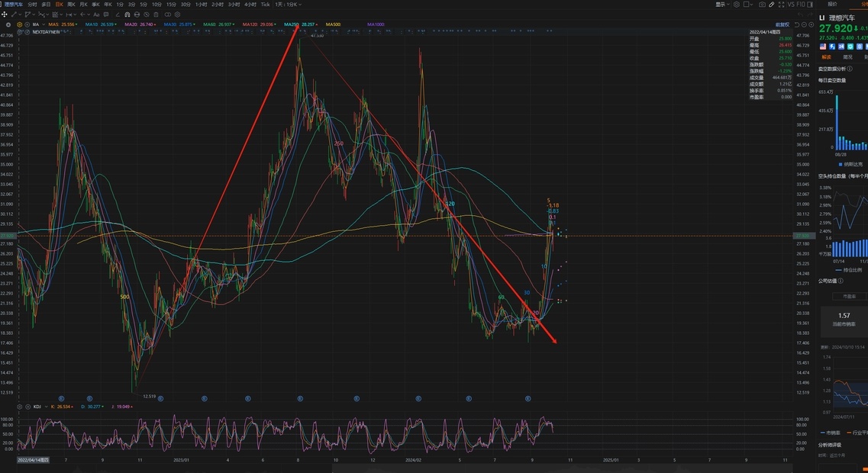868x473 pixels.
Task: Expand the channel/shape tool dropdown
Action: tap(34, 14)
